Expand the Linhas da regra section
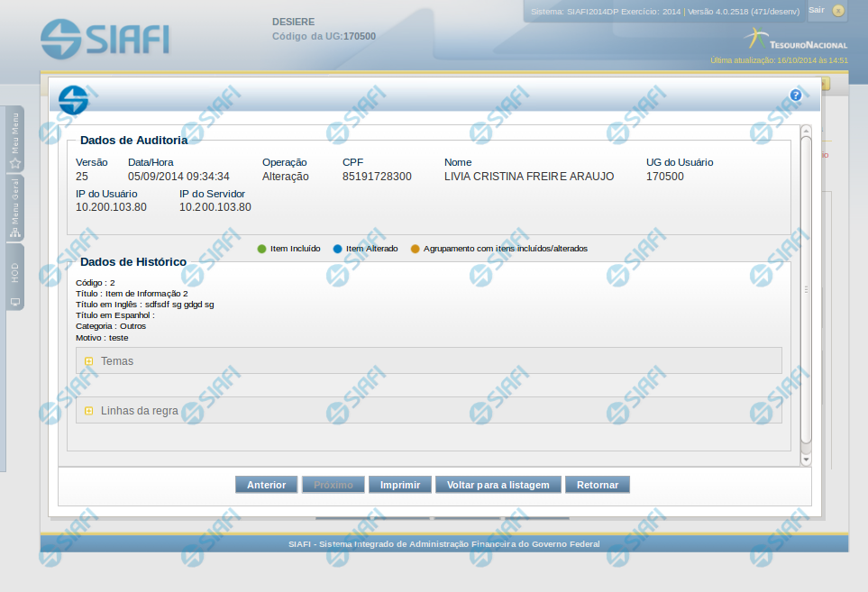Image resolution: width=868 pixels, height=592 pixels. (89, 411)
